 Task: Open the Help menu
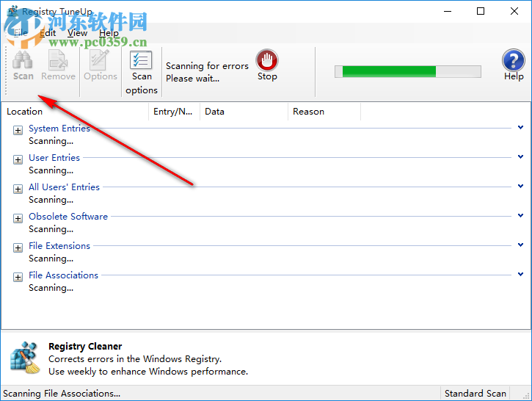coord(109,33)
